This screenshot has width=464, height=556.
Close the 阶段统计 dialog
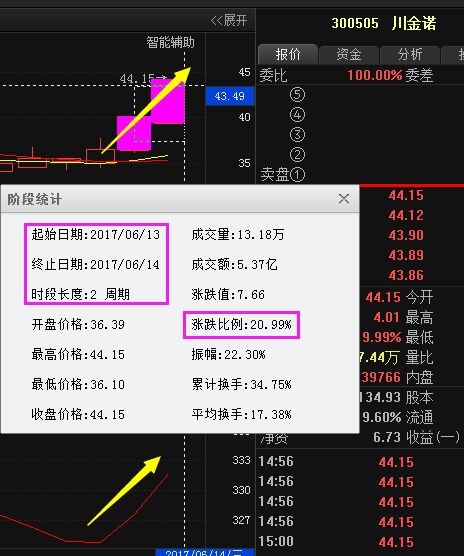pyautogui.click(x=343, y=199)
